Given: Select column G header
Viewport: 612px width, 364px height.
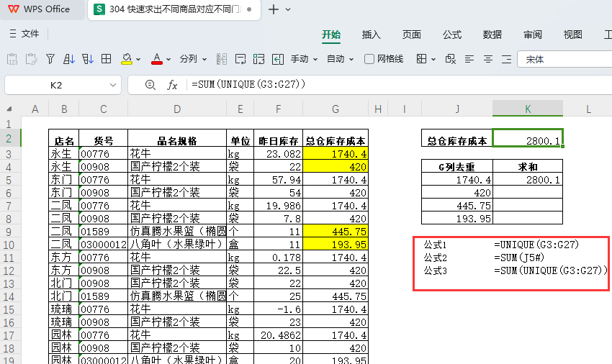Looking at the screenshot, I should click(336, 109).
